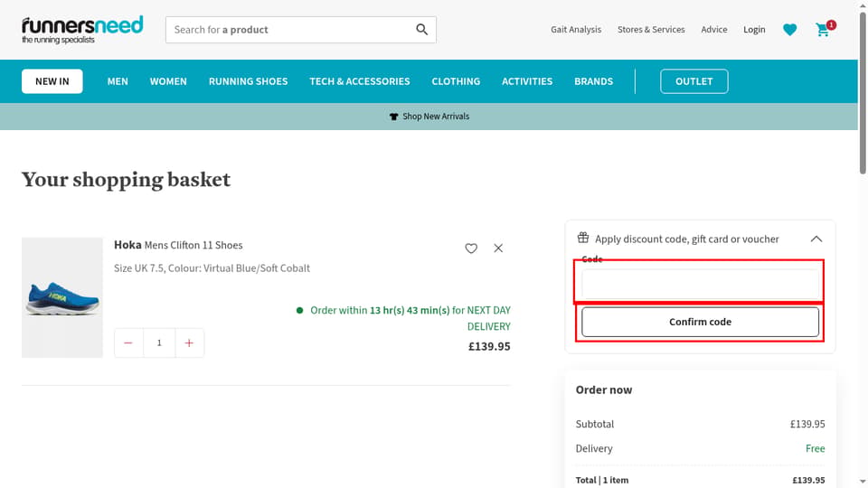Click the Login link

coord(754,30)
